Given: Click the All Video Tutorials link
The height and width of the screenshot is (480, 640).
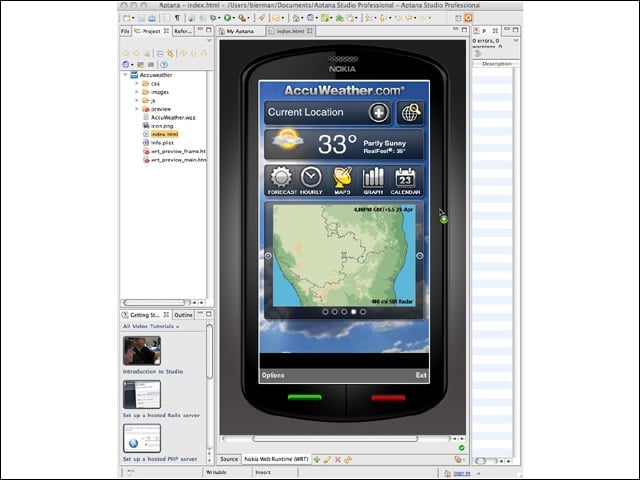Looking at the screenshot, I should (x=151, y=327).
